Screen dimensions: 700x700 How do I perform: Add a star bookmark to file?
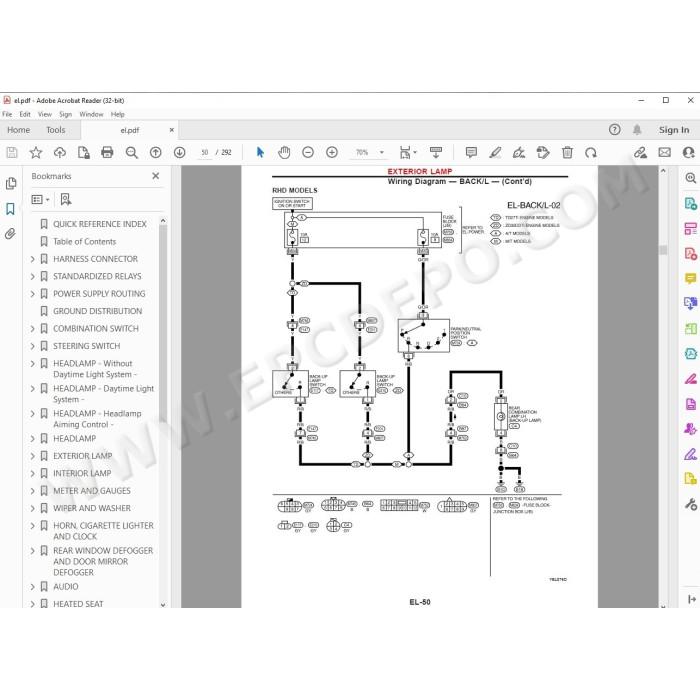click(36, 153)
